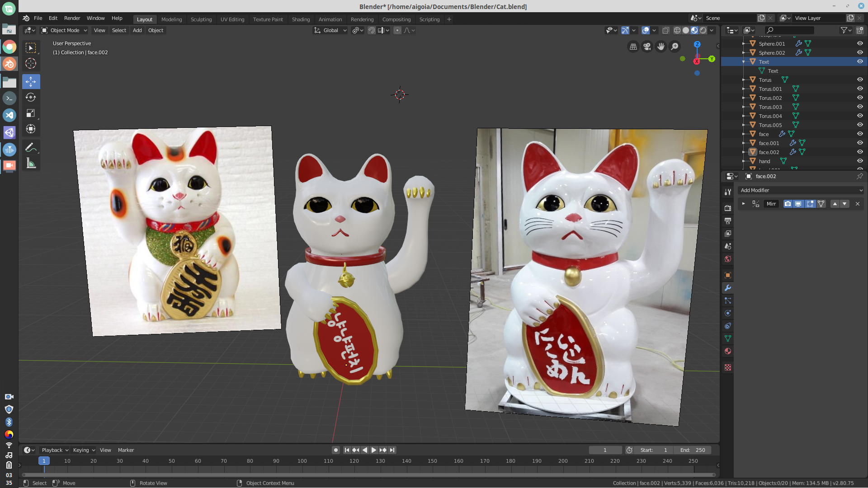Switch to orthographic view via grid icon

click(633, 47)
